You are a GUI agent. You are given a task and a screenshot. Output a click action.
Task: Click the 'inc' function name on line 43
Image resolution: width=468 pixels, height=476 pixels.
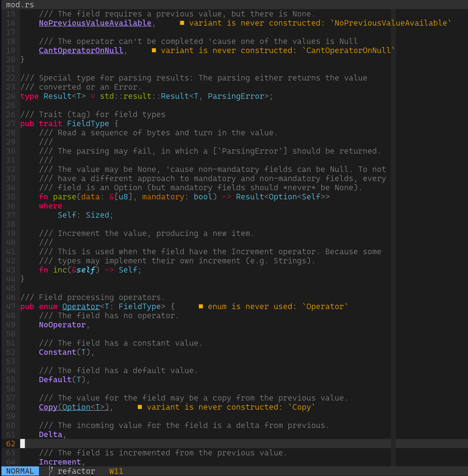(x=60, y=270)
